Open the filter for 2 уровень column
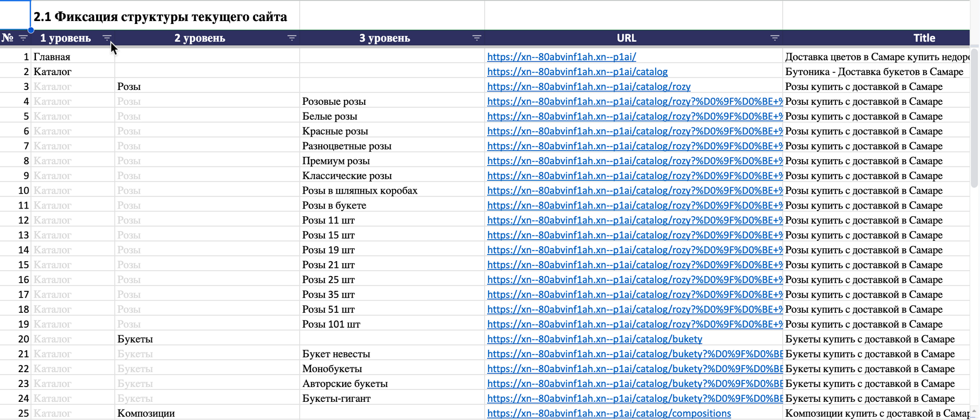 291,38
